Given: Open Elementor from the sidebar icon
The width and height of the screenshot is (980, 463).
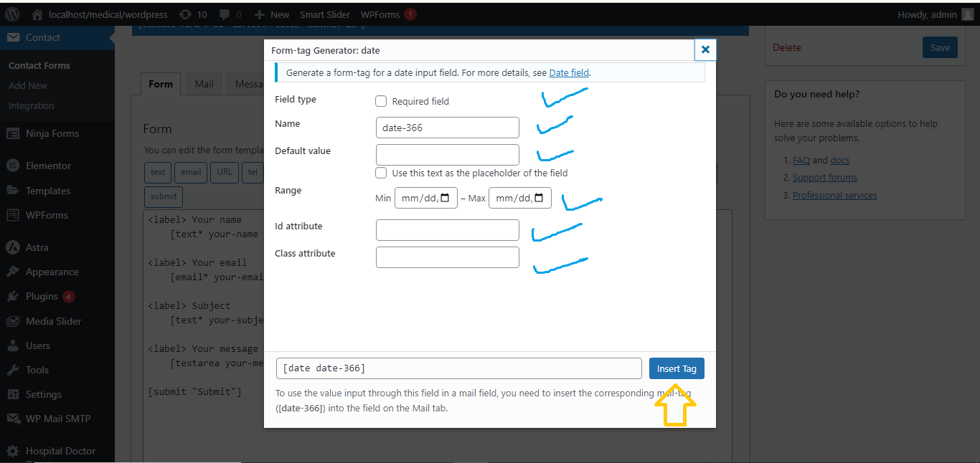Looking at the screenshot, I should [x=12, y=166].
